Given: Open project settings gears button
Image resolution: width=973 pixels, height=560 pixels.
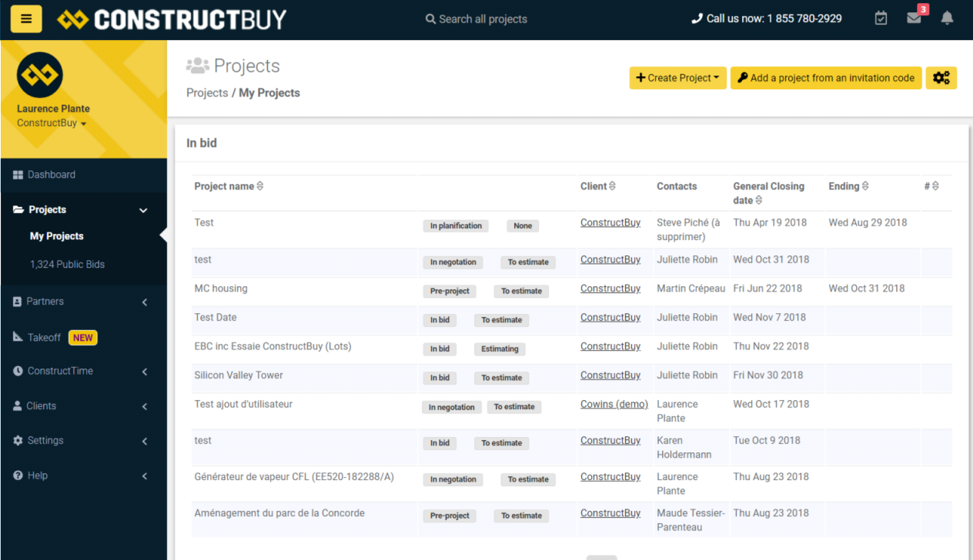Looking at the screenshot, I should (x=941, y=78).
